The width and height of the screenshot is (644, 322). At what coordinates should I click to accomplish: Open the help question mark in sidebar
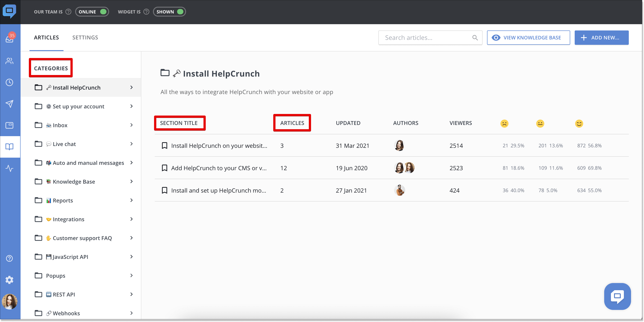9,258
